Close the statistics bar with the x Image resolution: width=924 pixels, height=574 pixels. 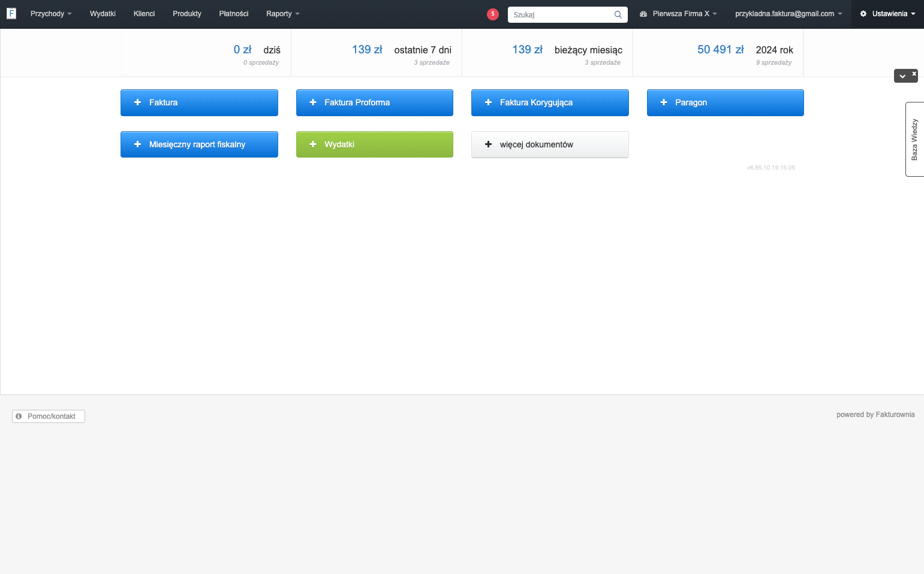coord(914,74)
